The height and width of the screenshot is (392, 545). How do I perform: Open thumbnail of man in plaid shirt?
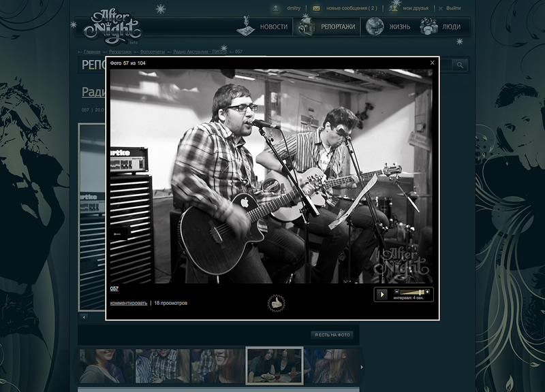tap(162, 366)
